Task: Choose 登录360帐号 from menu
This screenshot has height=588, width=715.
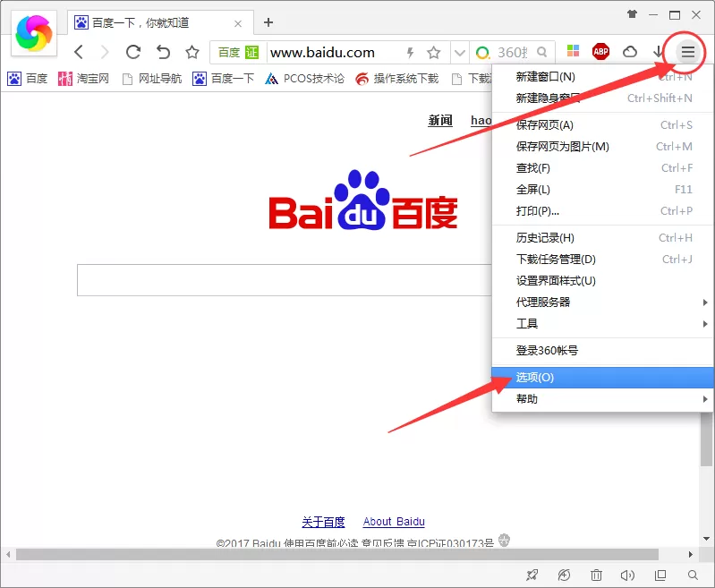Action: click(603, 350)
